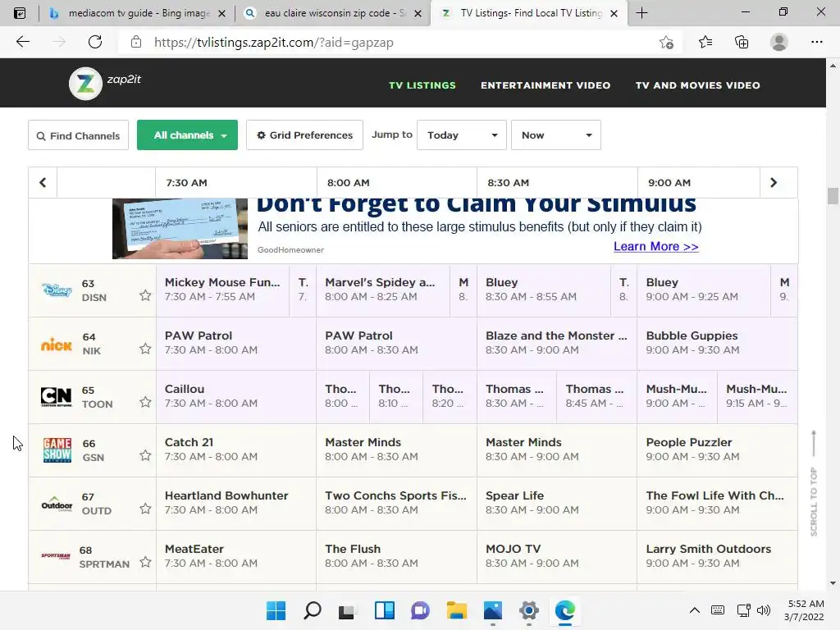Switch to eau claire zip code tab
The width and height of the screenshot is (840, 630).
click(x=332, y=13)
